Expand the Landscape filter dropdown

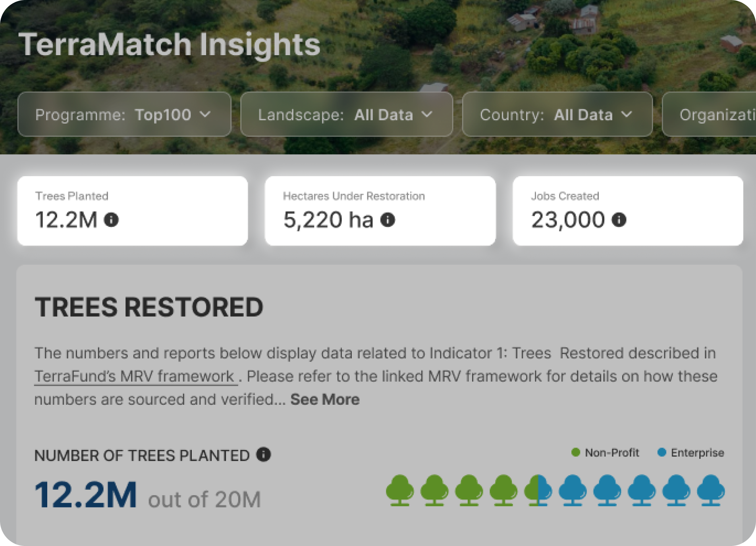tap(346, 115)
